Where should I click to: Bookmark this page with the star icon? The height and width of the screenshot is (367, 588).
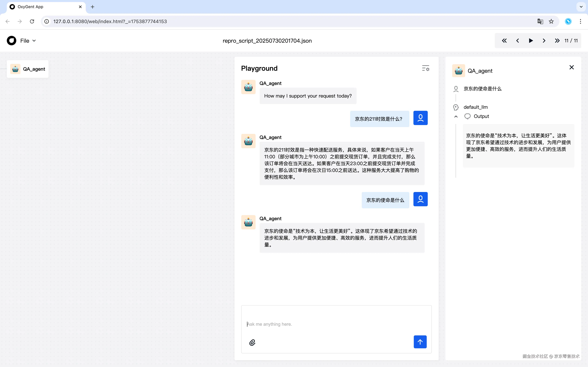coord(551,21)
